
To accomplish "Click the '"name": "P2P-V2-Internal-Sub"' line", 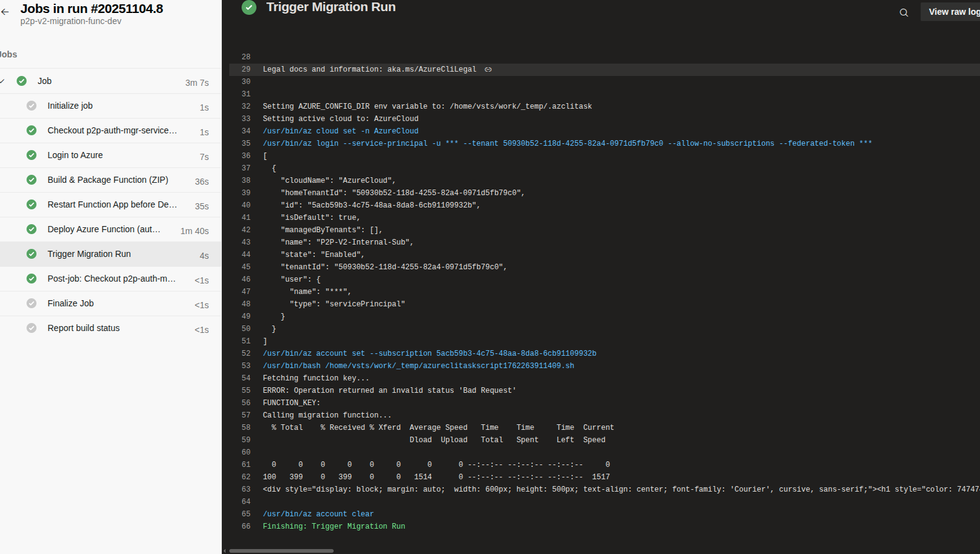I will coord(347,243).
